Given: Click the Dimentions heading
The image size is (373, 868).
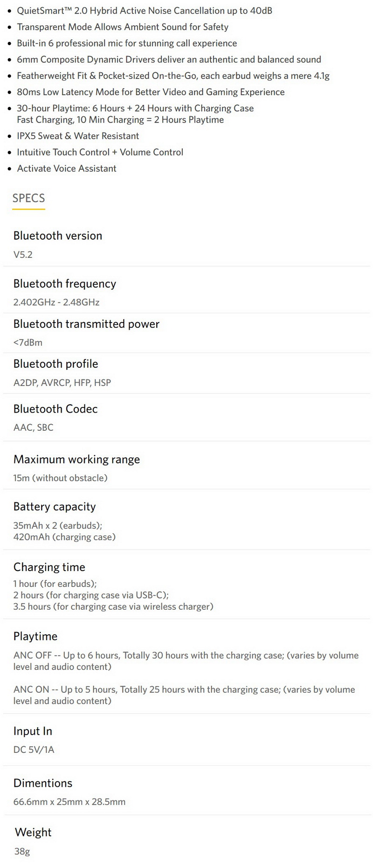Looking at the screenshot, I should [x=43, y=783].
